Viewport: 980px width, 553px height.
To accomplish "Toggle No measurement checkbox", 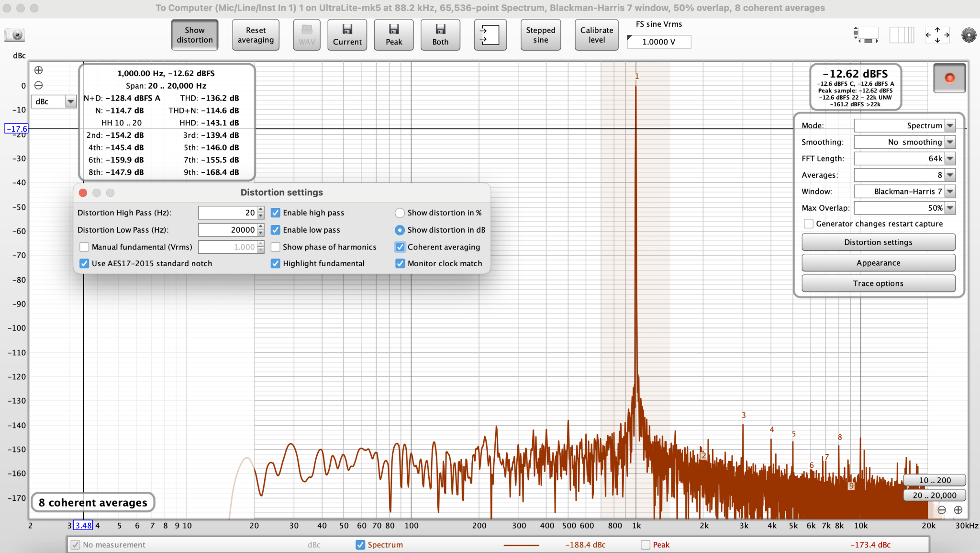I will pos(75,545).
